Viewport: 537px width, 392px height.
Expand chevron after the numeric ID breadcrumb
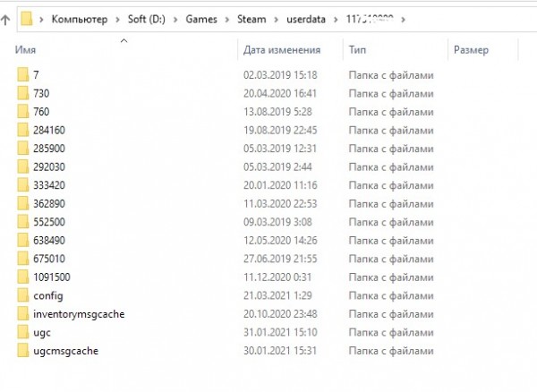point(403,20)
